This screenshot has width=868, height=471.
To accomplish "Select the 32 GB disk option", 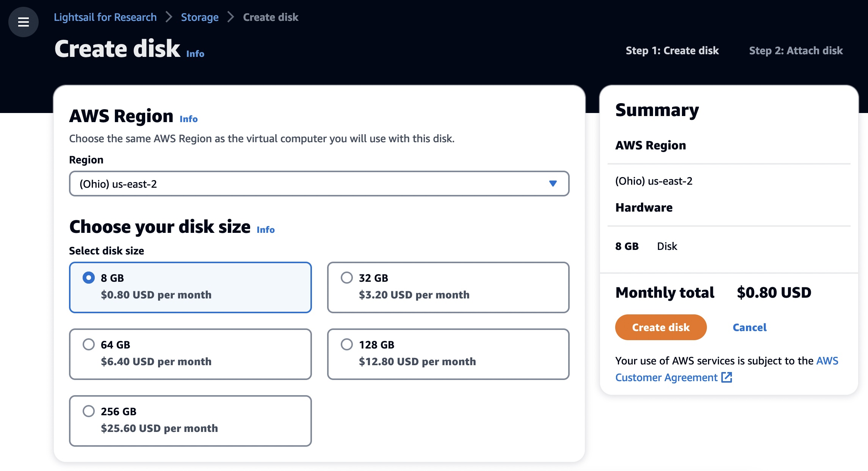I will 346,278.
